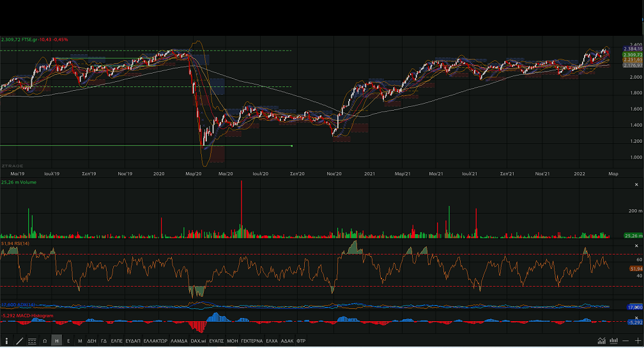
Task: Open the dashed-lines grid icon
Action: pyautogui.click(x=32, y=341)
